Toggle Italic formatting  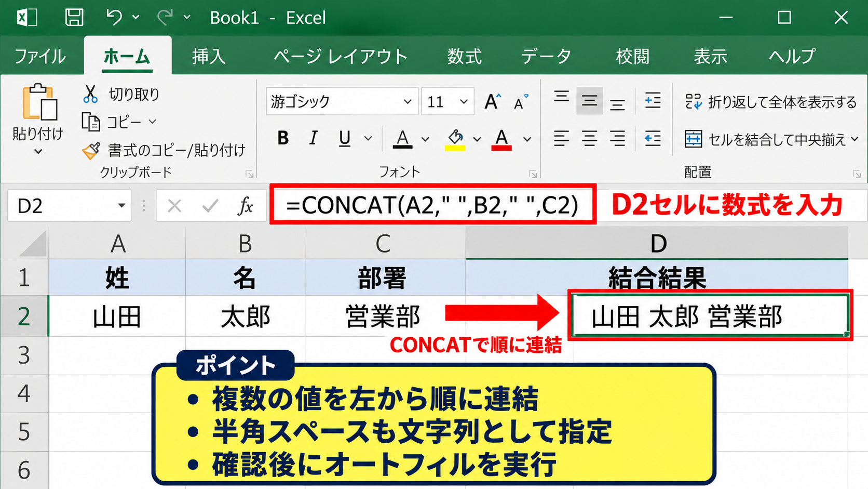coord(313,138)
